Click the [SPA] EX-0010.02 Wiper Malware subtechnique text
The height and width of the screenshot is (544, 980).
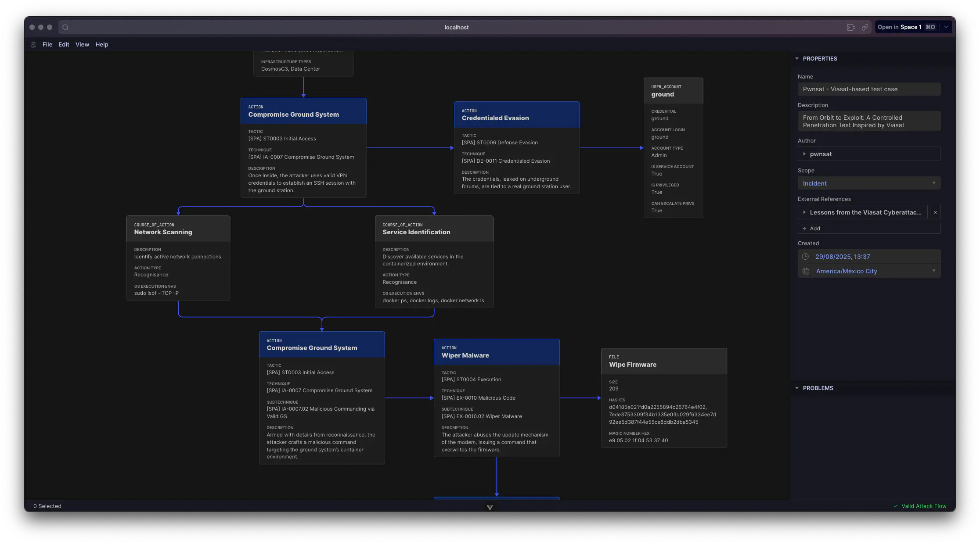482,416
